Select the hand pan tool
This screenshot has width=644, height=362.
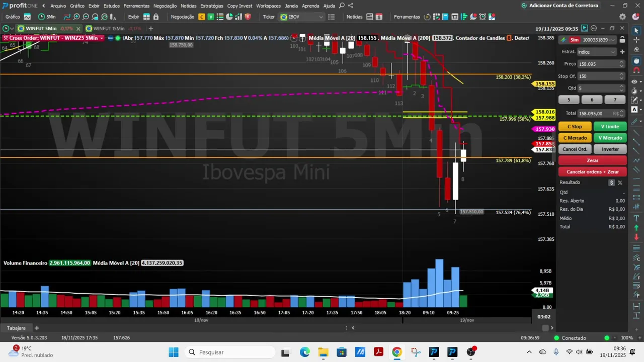pos(636,61)
